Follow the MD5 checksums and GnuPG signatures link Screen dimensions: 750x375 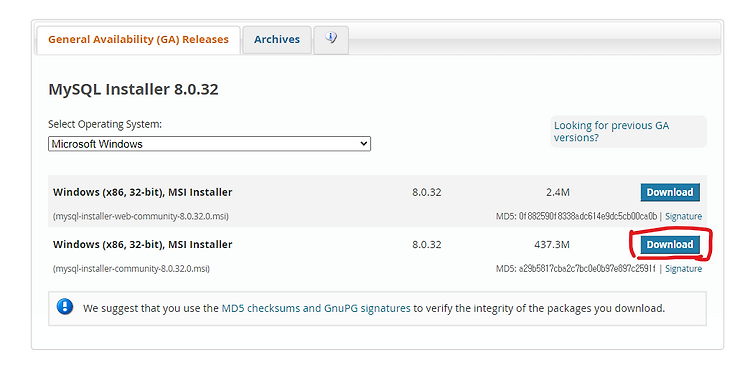316,308
